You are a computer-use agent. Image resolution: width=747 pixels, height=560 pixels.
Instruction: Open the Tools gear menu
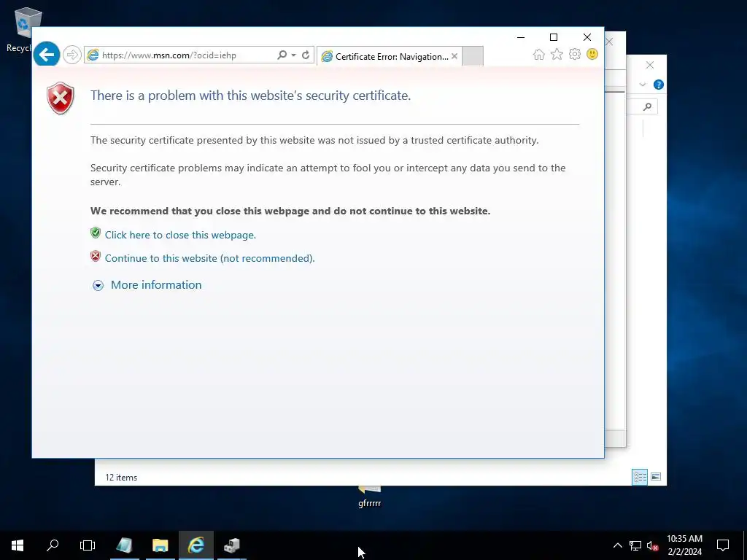click(575, 54)
